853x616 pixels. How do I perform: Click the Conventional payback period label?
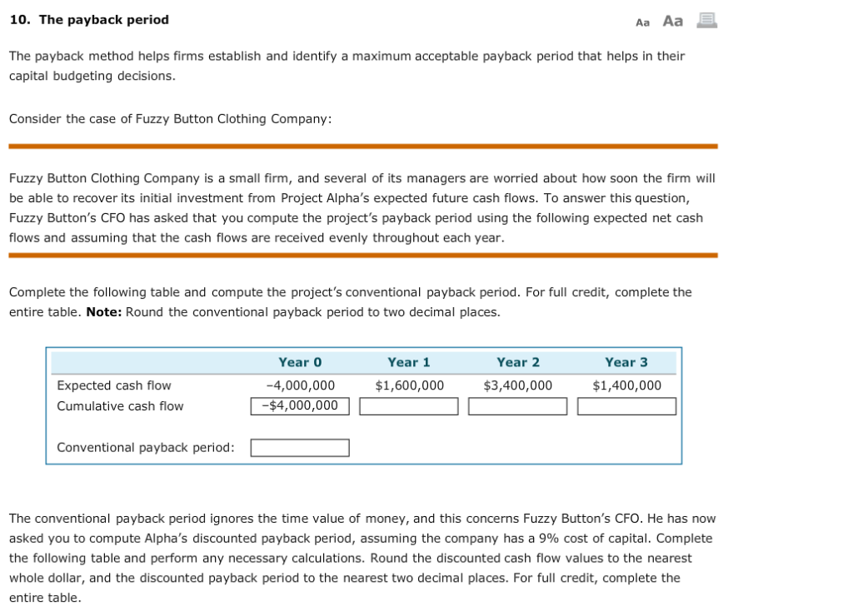tap(146, 448)
